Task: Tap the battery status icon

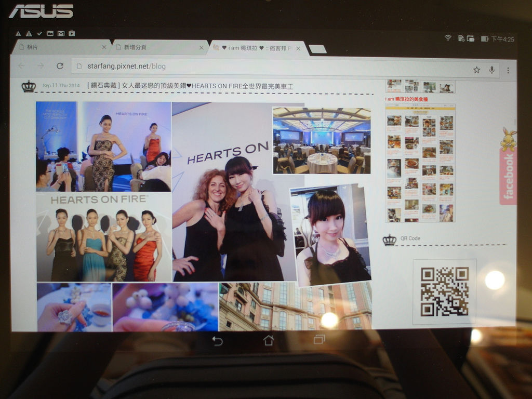Action: coord(485,39)
